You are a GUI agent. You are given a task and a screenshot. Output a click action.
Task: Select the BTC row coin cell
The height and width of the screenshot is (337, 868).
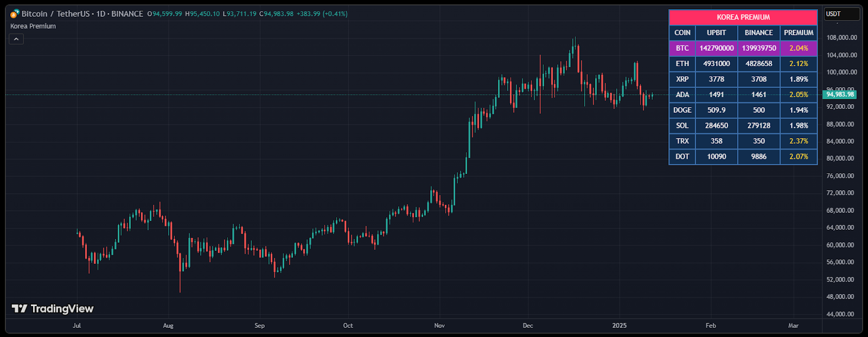[x=682, y=48]
